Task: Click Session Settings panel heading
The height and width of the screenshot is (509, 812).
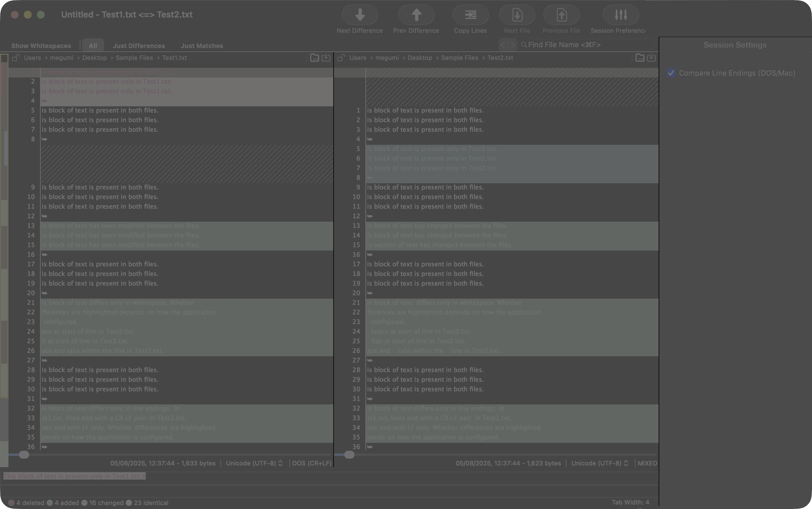Action: [x=735, y=45]
